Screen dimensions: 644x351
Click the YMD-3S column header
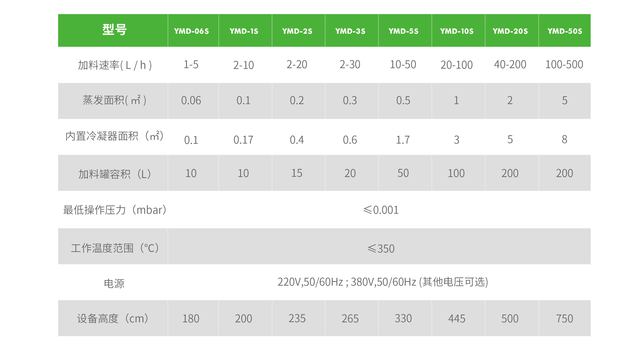tap(350, 31)
